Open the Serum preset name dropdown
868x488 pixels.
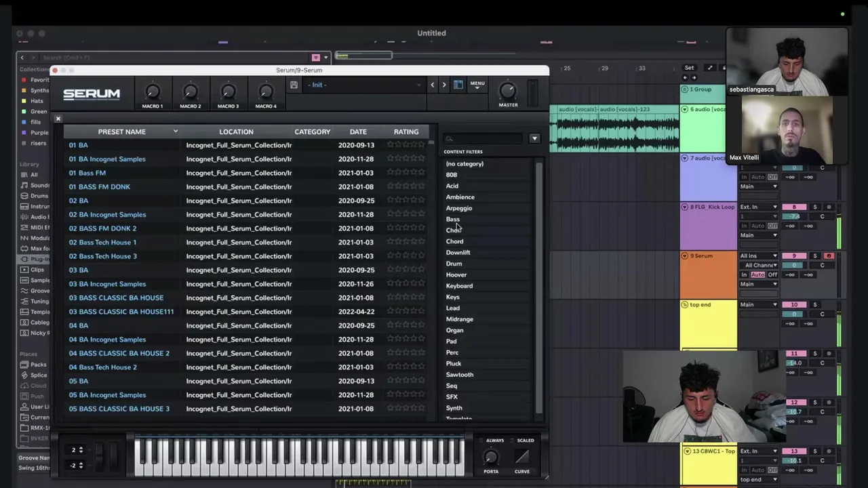pyautogui.click(x=363, y=85)
